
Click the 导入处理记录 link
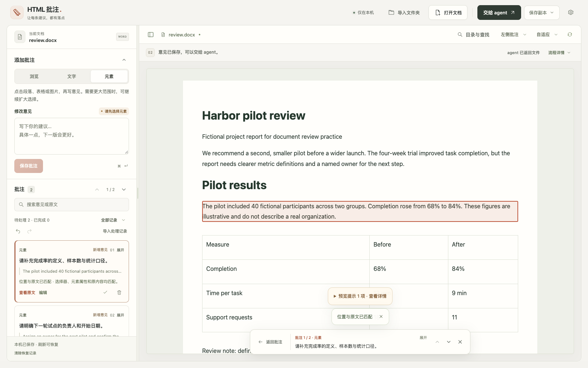(115, 231)
